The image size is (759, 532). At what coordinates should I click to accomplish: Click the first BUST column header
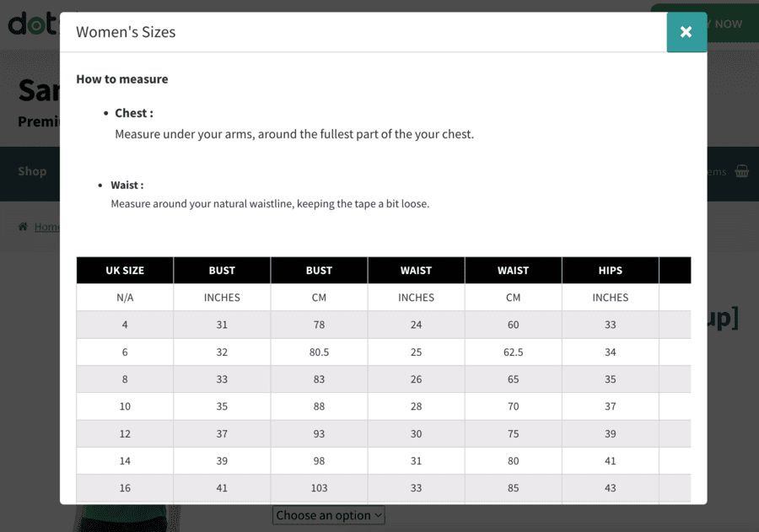[222, 271]
